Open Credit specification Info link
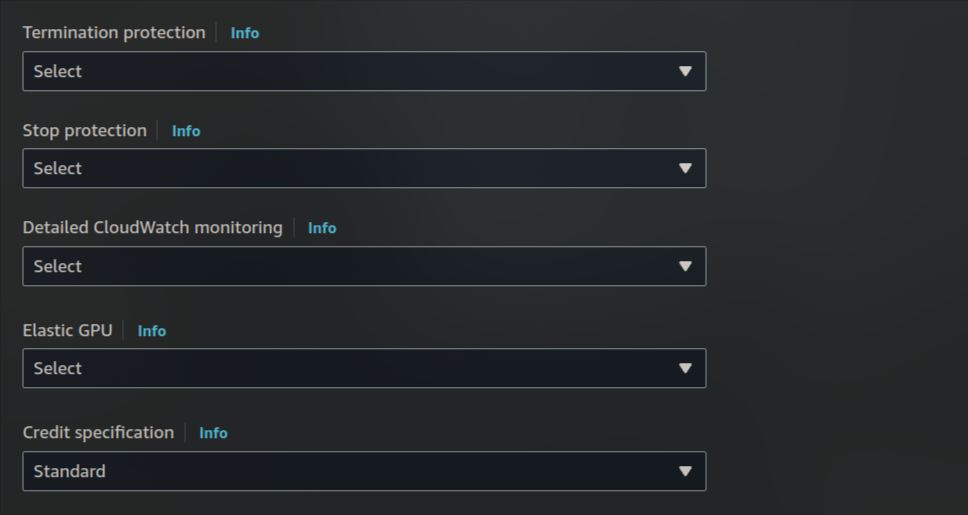Image resolution: width=968 pixels, height=515 pixels. point(212,433)
